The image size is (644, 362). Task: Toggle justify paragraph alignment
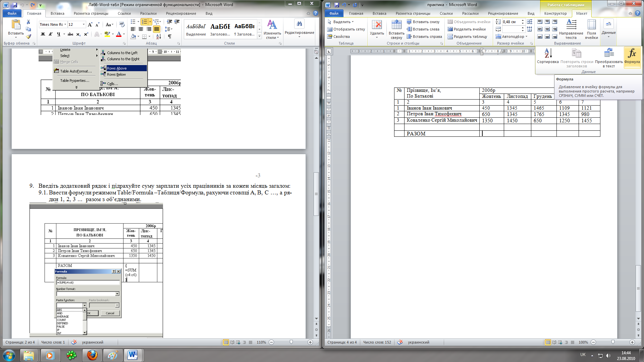click(x=156, y=29)
